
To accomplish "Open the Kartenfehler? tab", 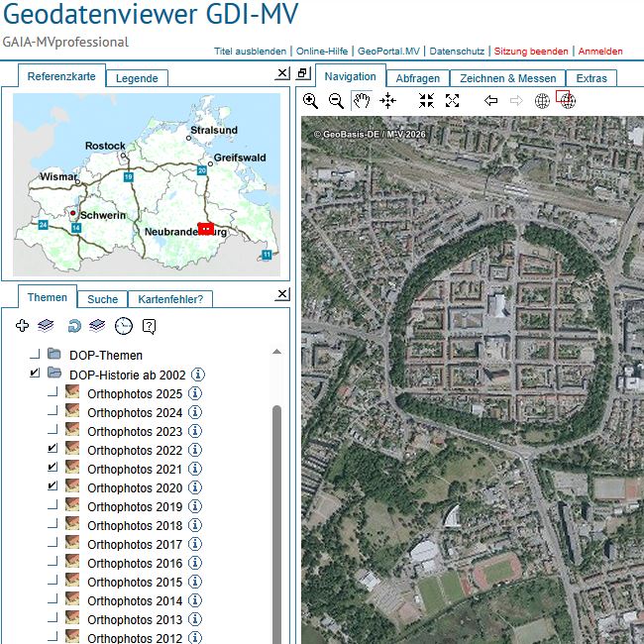I will coord(170,299).
